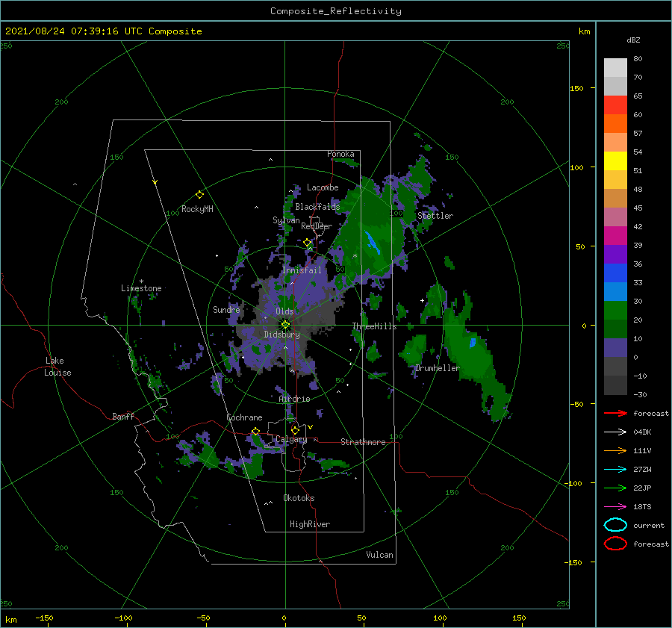Click the Limestone label
Screen dimensions: 672x628
pos(141,288)
